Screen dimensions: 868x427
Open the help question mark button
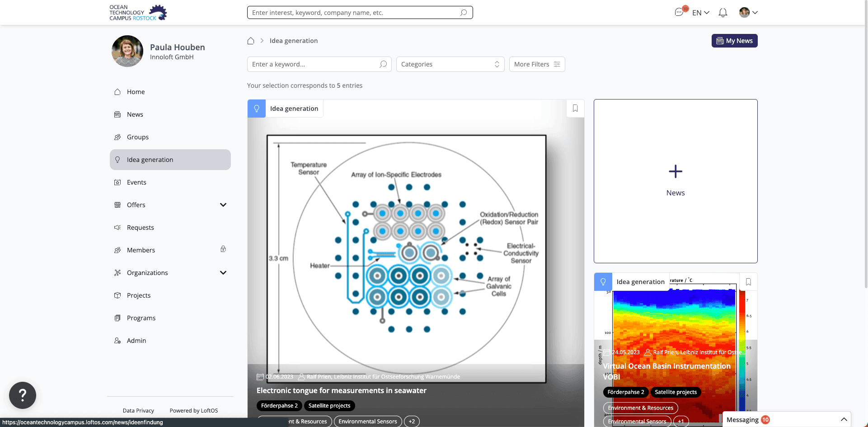(x=23, y=395)
